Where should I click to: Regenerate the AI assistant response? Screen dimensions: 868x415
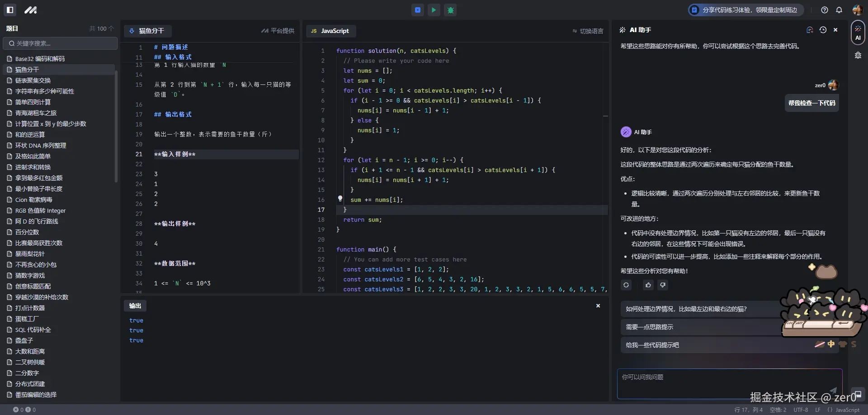pyautogui.click(x=626, y=285)
